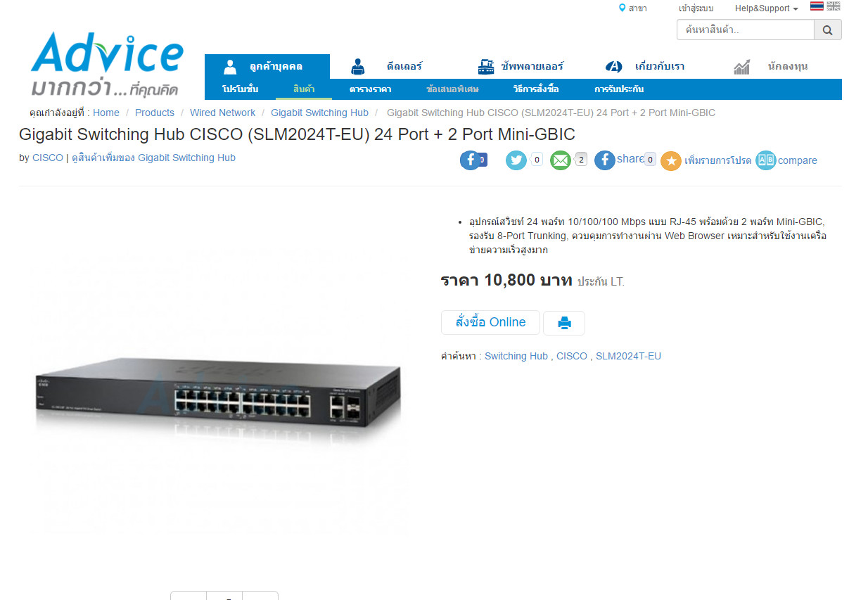Expand the Help&Support dropdown
Image resolution: width=868 pixels, height=600 pixels.
[x=767, y=8]
